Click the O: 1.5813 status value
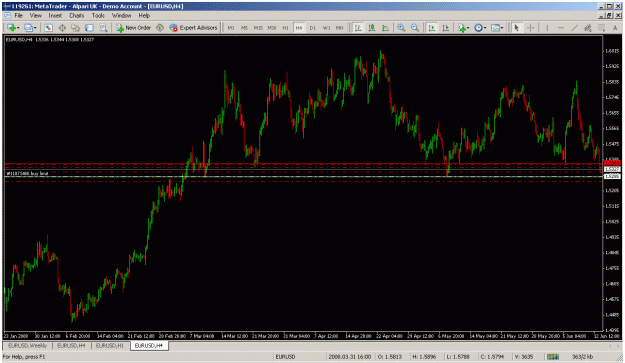This screenshot has height=363, width=625. click(x=390, y=357)
